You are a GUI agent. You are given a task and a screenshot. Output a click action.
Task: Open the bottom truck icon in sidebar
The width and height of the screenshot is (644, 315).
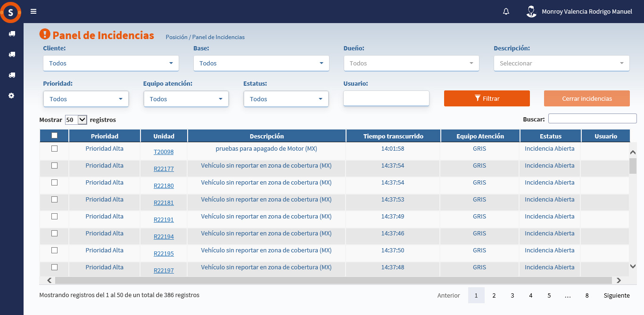[12, 75]
